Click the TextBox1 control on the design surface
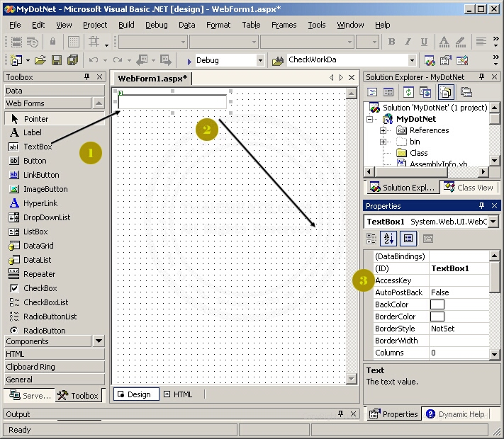 pyautogui.click(x=172, y=102)
